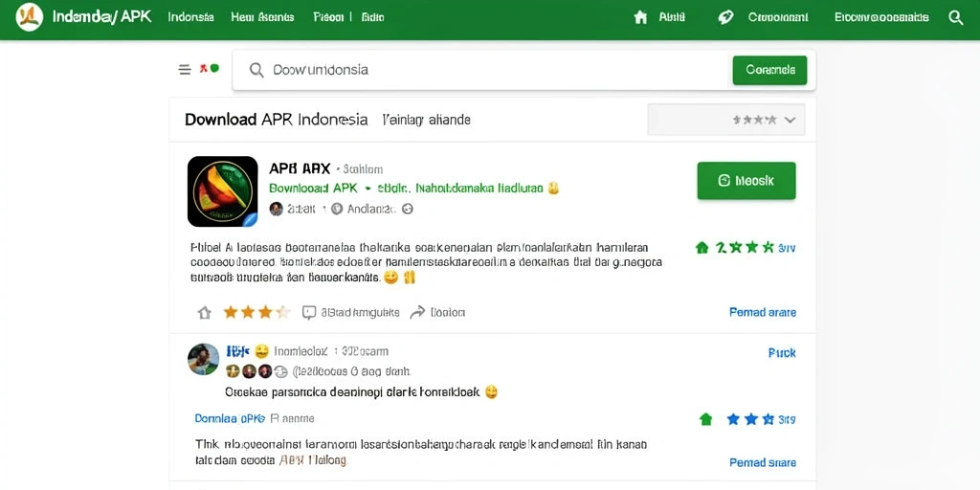Screen dimensions: 980x490
Task: Click the Pirck link on the review
Action: pyautogui.click(x=782, y=353)
